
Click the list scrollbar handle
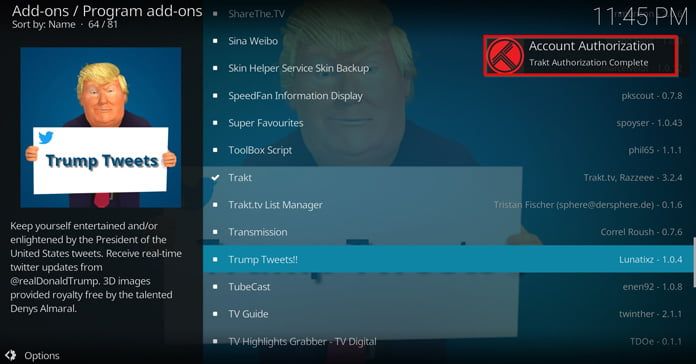[x=694, y=262]
